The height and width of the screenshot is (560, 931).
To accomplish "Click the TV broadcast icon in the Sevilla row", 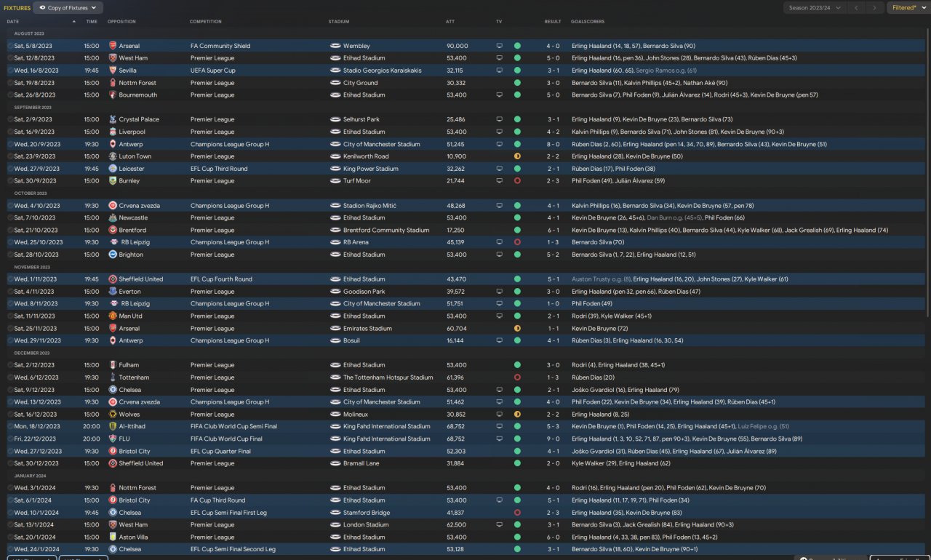I will [x=500, y=71].
